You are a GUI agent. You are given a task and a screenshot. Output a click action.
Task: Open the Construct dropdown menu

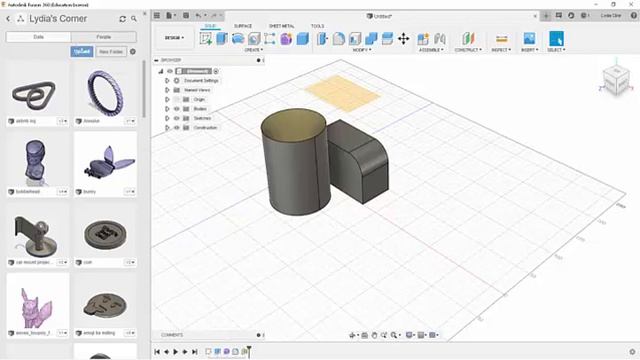coord(468,50)
